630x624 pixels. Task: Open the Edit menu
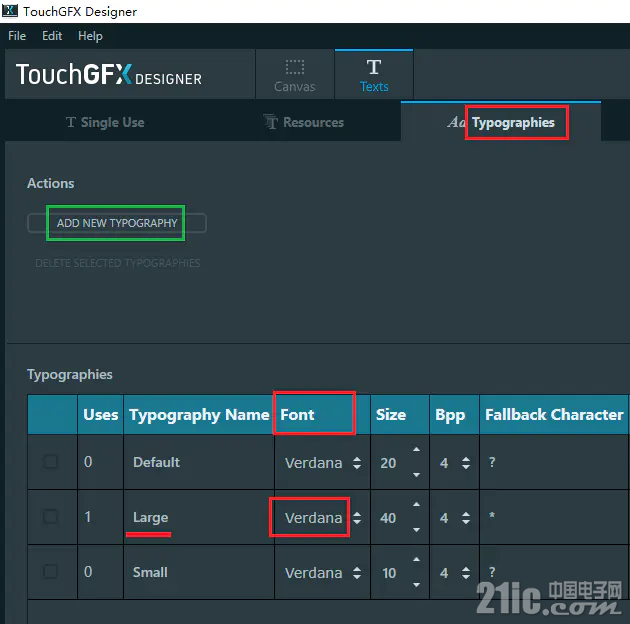pyautogui.click(x=52, y=36)
